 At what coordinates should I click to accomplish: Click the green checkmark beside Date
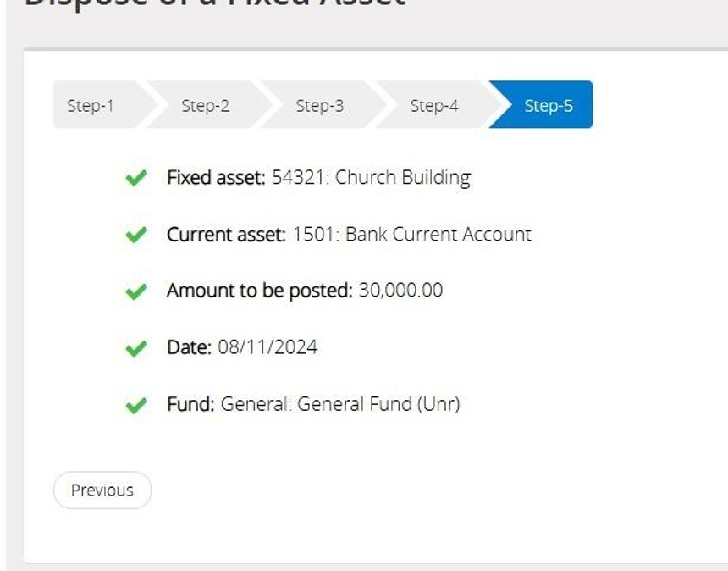click(135, 348)
